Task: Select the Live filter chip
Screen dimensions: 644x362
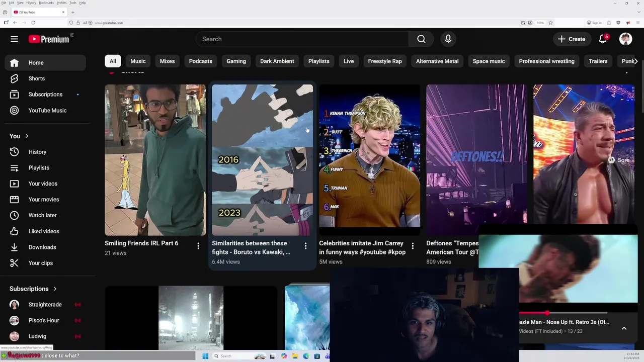Action: pos(349,61)
